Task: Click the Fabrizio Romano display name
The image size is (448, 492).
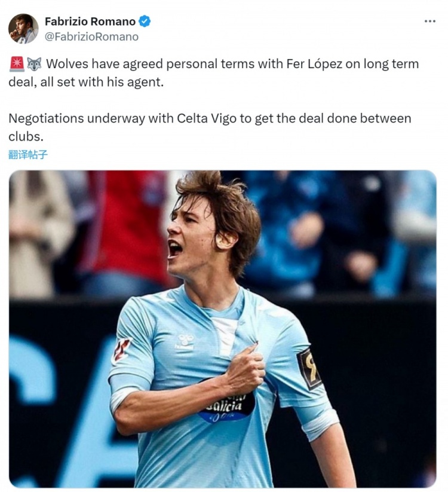Action: click(x=90, y=22)
